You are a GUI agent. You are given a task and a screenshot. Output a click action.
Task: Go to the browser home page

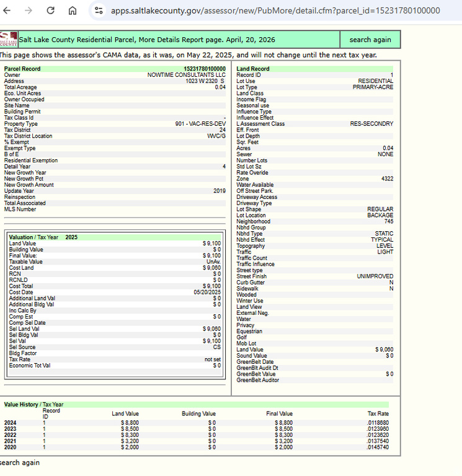pyautogui.click(x=73, y=11)
